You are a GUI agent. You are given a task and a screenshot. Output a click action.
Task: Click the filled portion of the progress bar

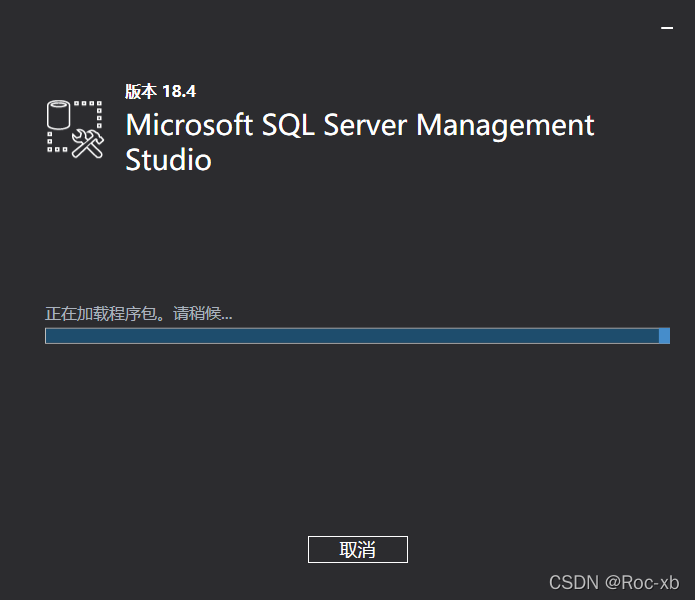point(350,336)
